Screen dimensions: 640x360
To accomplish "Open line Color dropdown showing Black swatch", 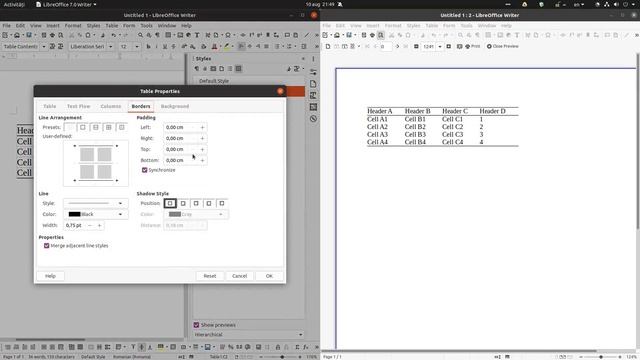I will tap(96, 214).
